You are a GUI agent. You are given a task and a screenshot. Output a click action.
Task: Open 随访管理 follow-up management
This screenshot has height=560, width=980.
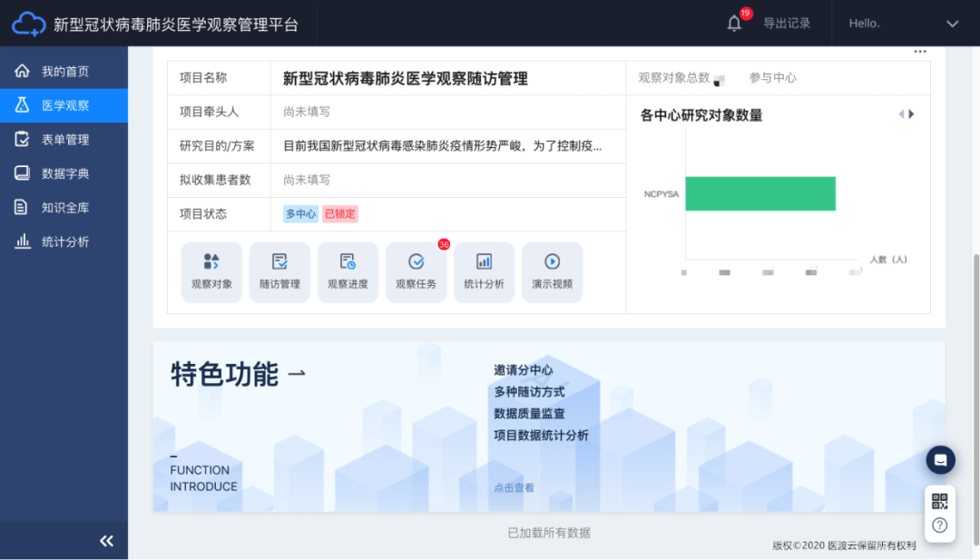(x=279, y=271)
